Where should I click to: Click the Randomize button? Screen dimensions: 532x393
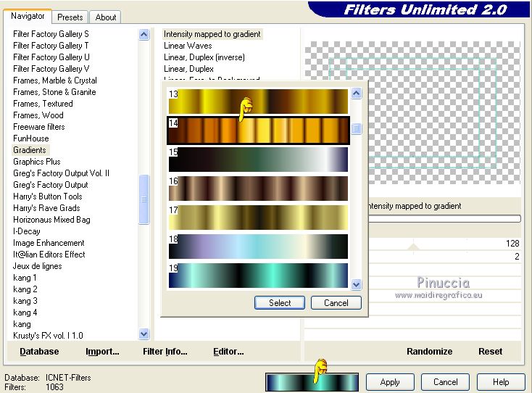click(429, 352)
